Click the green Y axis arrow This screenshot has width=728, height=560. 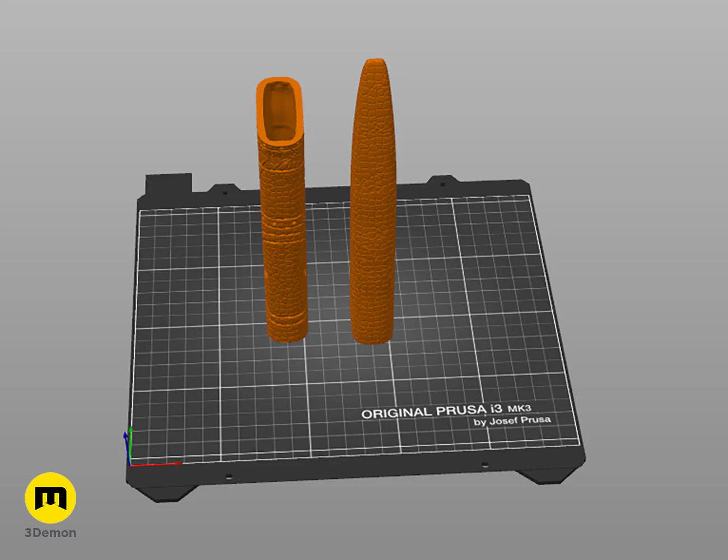click(130, 445)
